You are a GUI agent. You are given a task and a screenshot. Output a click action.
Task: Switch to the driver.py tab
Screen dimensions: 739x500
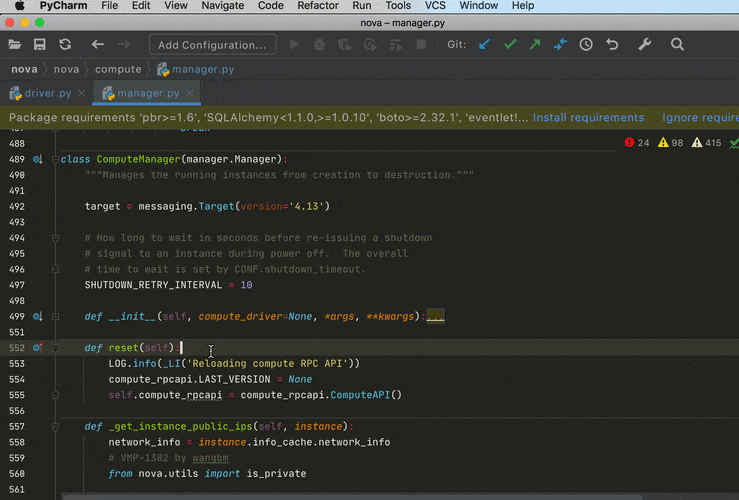click(47, 94)
